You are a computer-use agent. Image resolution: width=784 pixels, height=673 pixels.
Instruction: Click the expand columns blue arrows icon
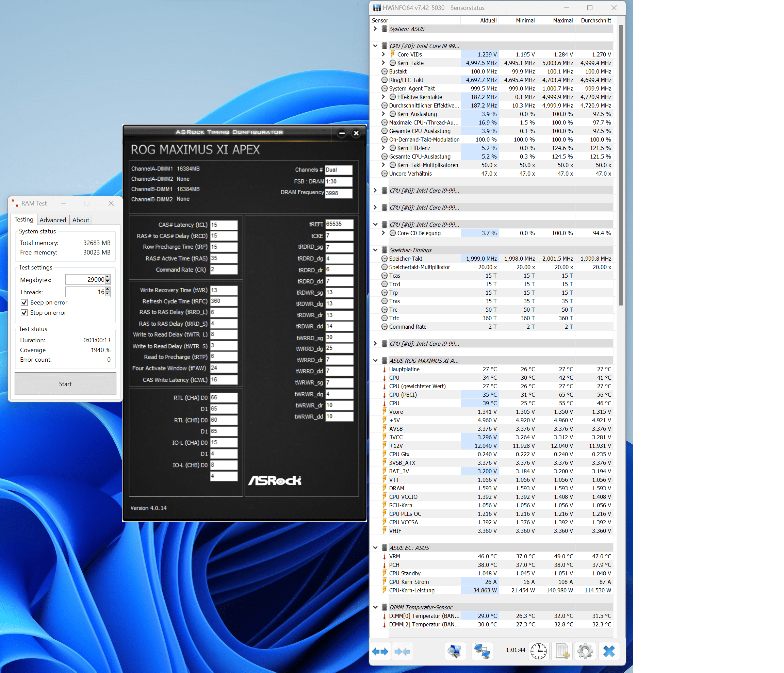[x=380, y=652]
